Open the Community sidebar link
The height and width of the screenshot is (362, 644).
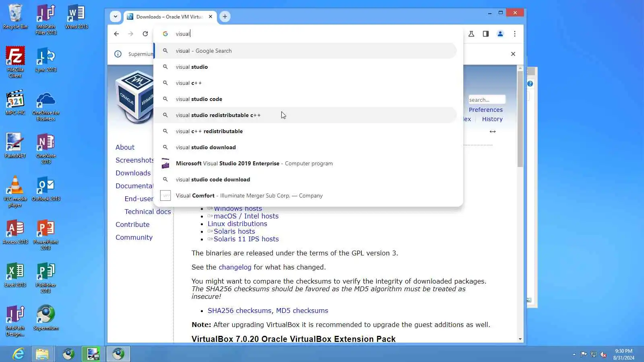[x=134, y=237]
